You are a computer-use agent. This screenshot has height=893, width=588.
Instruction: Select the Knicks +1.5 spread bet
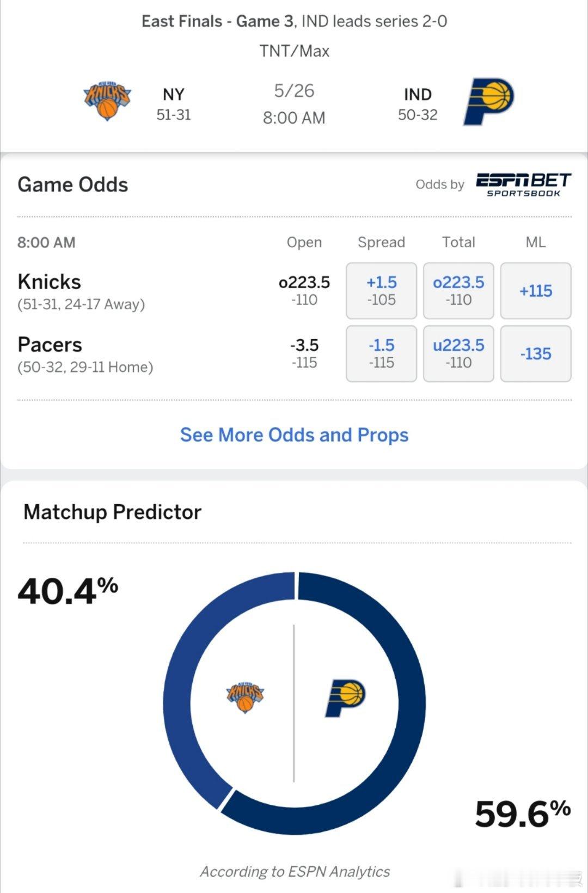pos(381,291)
